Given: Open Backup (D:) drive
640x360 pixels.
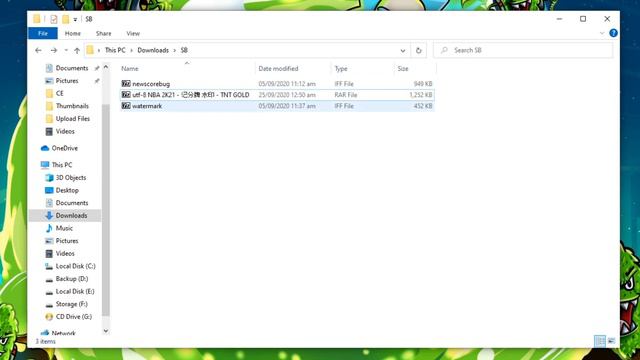Looking at the screenshot, I should [72, 279].
